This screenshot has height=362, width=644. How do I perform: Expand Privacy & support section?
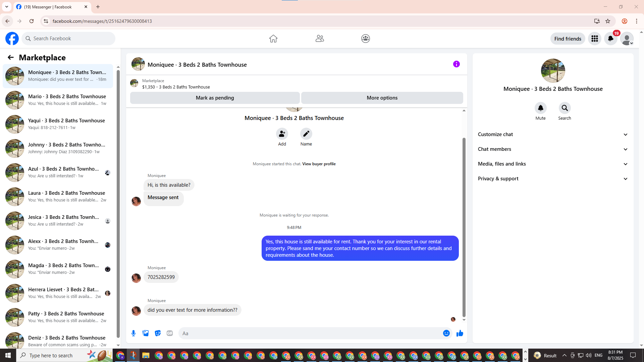[x=553, y=179]
